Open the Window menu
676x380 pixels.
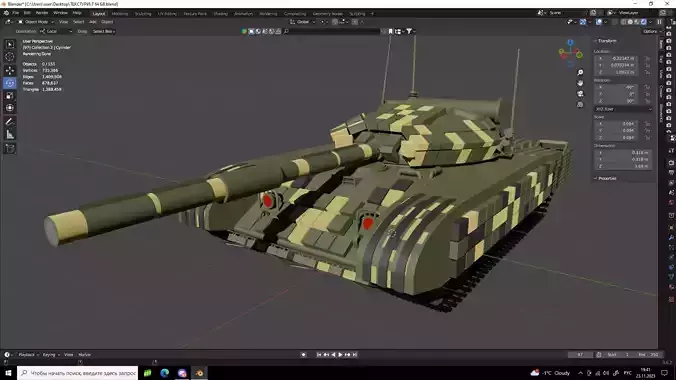(x=60, y=13)
